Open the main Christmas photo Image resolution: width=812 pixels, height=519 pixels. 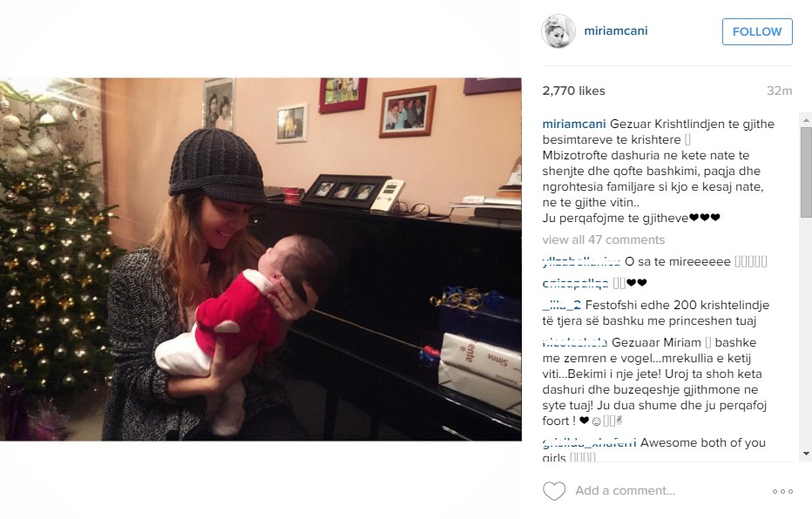(261, 259)
